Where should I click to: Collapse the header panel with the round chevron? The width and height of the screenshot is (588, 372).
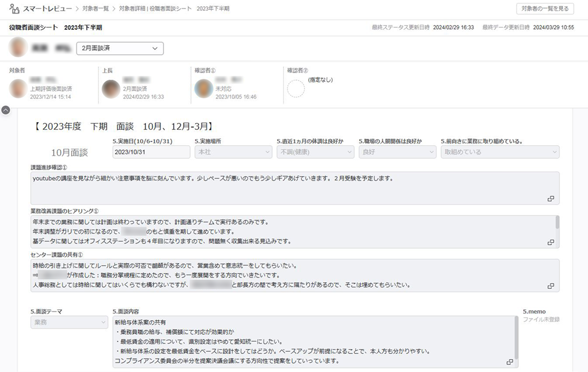6,110
